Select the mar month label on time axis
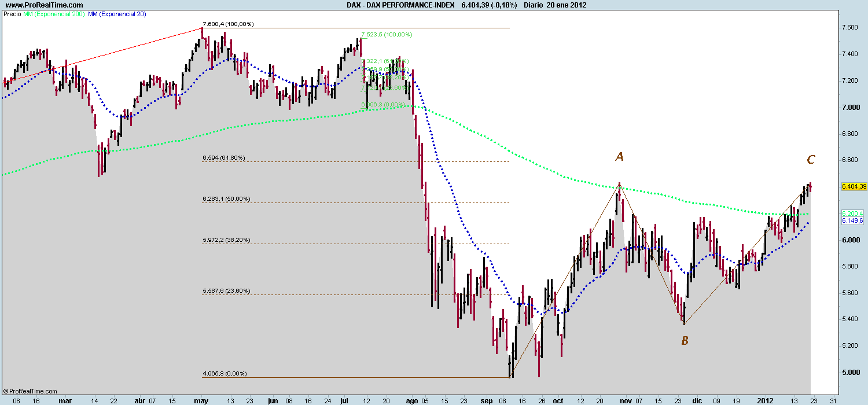Viewport: 868px width, 405px height. 65,400
